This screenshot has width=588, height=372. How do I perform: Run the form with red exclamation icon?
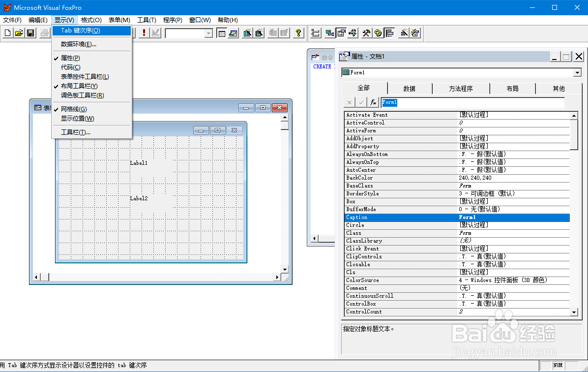(x=144, y=33)
